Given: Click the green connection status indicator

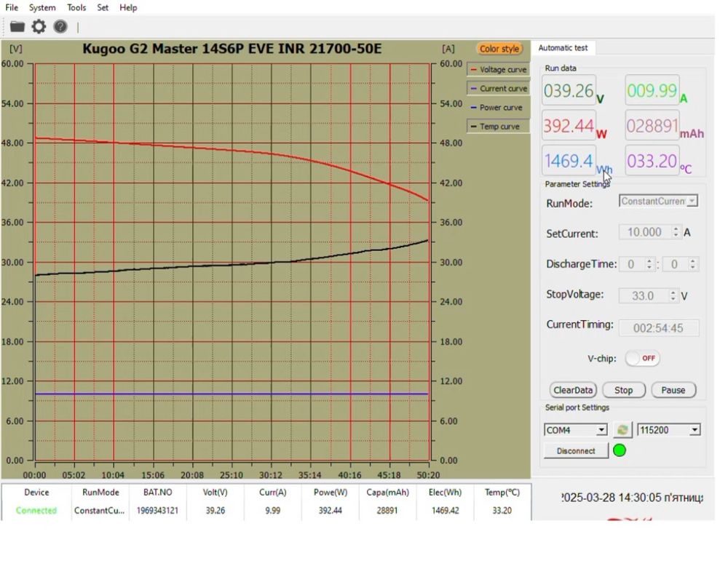Looking at the screenshot, I should point(620,450).
